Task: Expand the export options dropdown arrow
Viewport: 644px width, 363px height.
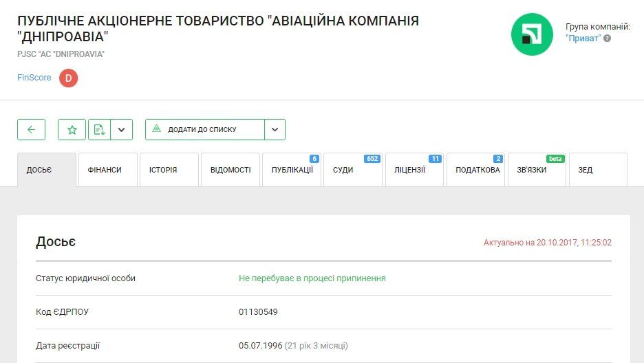Action: 121,129
